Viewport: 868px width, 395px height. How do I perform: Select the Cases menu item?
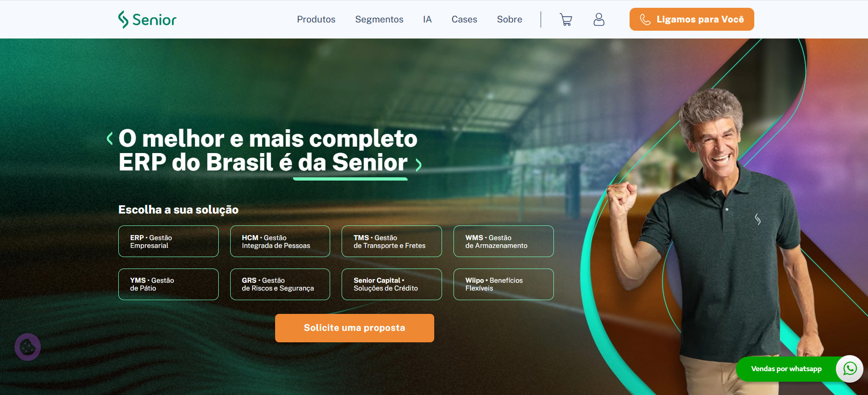[x=464, y=19]
